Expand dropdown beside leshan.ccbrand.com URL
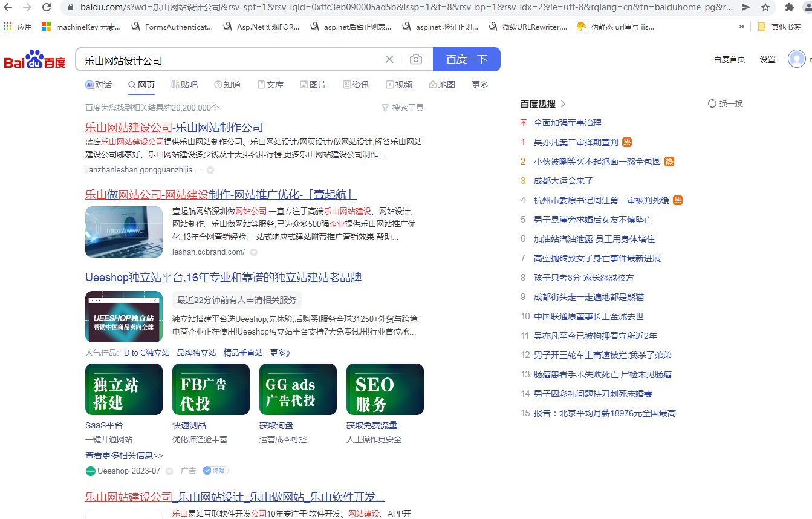The width and height of the screenshot is (812, 519). 254,252
